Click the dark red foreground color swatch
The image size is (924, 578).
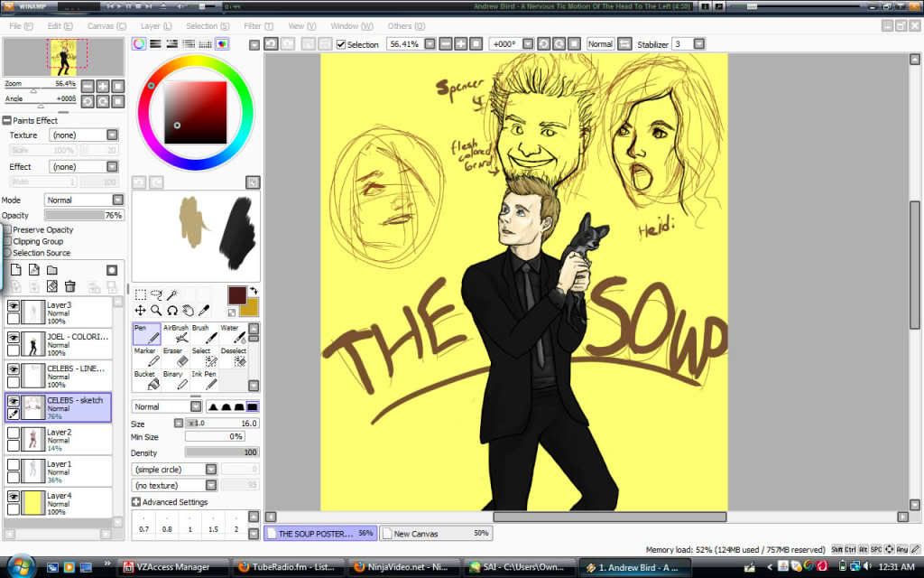(237, 295)
